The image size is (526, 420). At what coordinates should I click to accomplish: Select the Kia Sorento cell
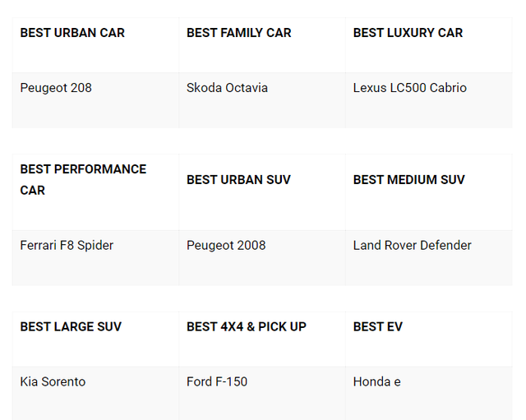tap(53, 381)
